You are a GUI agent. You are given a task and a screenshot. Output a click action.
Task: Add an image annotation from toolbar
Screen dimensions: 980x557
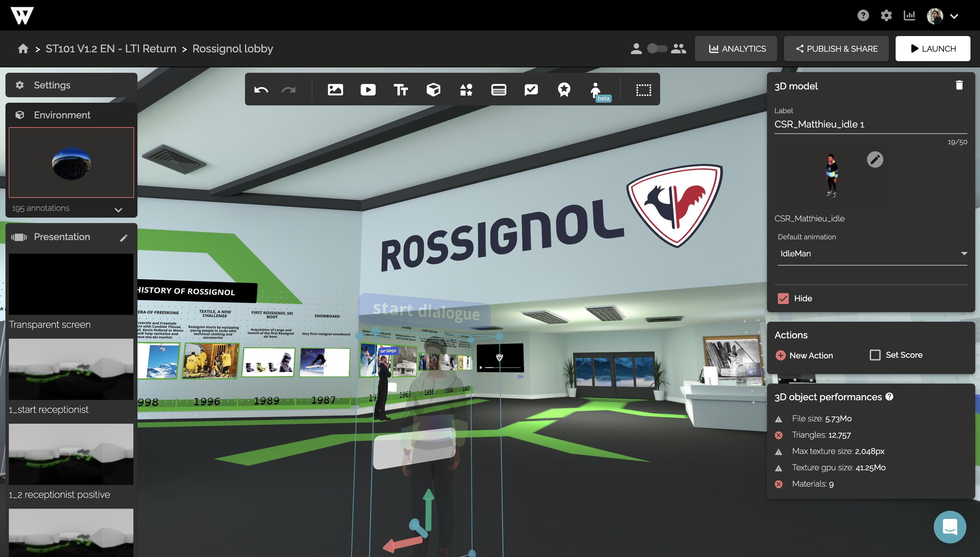pyautogui.click(x=335, y=90)
